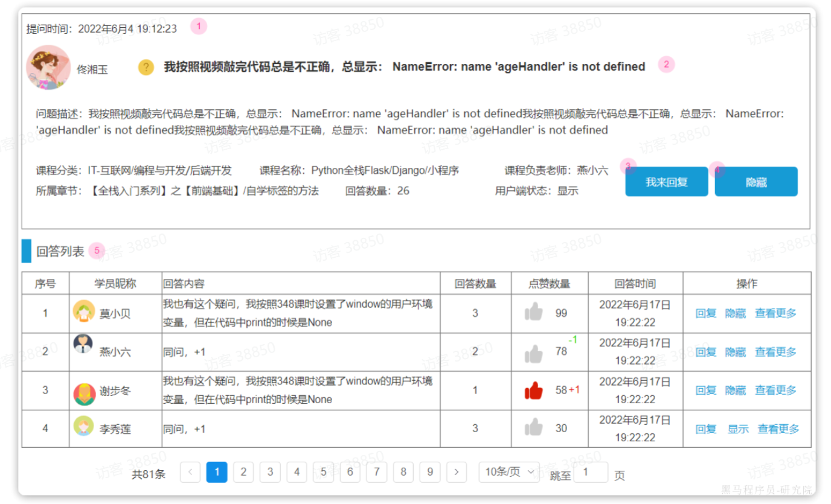831x504 pixels.
Task: Click the 回答数量 column header
Action: pyautogui.click(x=475, y=283)
